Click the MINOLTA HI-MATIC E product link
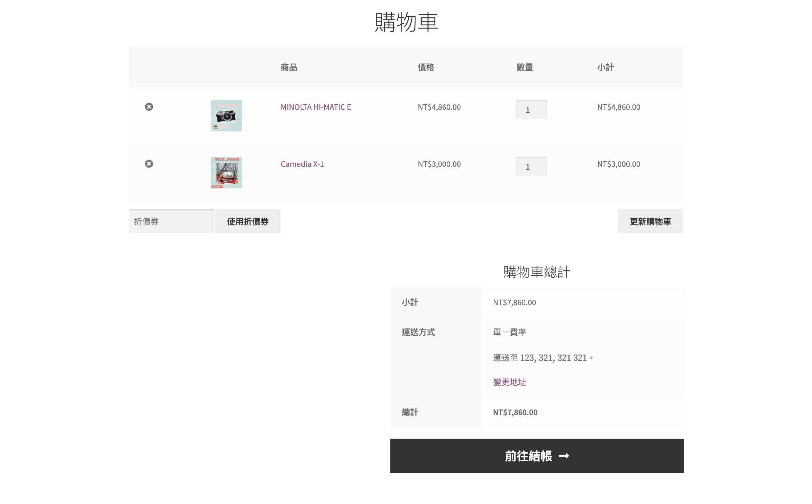Viewport: 812px width, 504px height. click(x=316, y=107)
